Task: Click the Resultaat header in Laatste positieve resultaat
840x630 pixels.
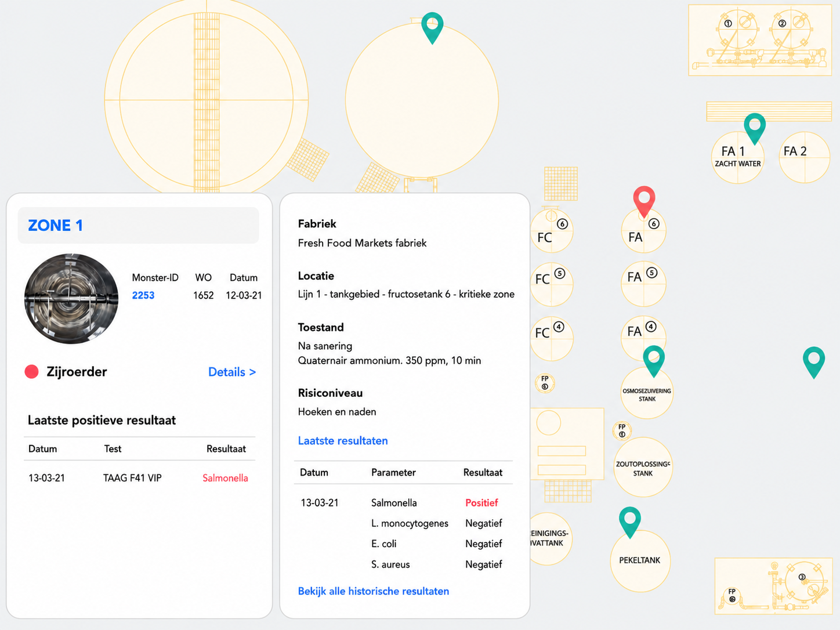Action: pyautogui.click(x=226, y=449)
